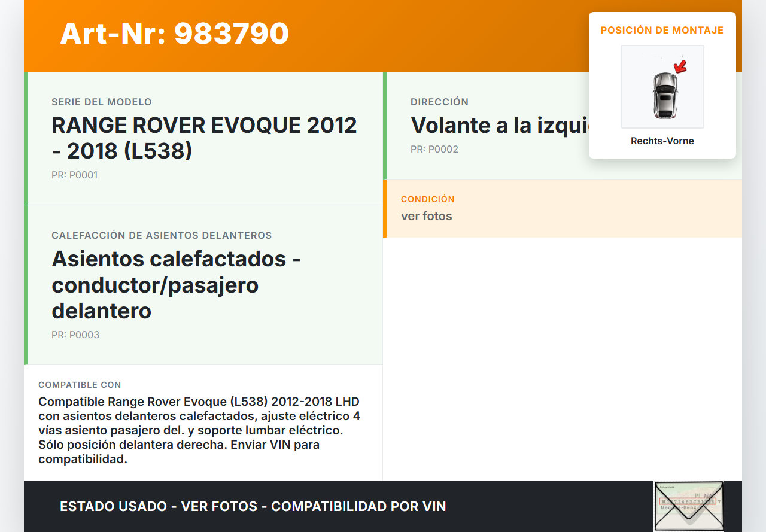
Task: Select the compatibility description paragraph
Action: coord(199,430)
